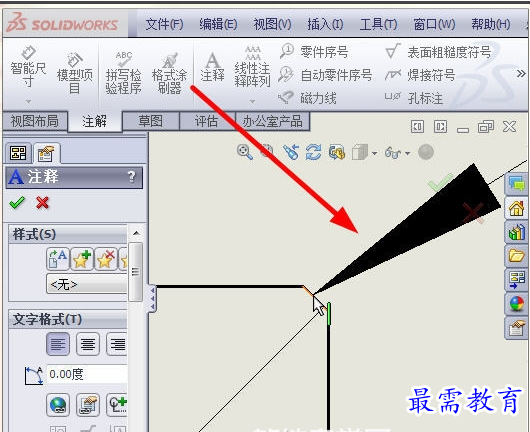Open the Smart Dimension dropdown arrow
Screen dimensions: 530x432
click(28, 101)
